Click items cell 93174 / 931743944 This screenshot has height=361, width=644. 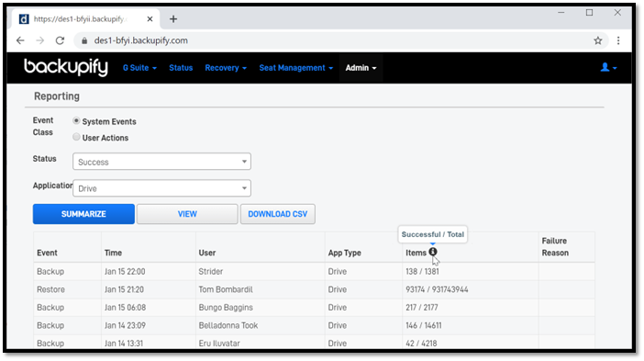[x=437, y=289]
